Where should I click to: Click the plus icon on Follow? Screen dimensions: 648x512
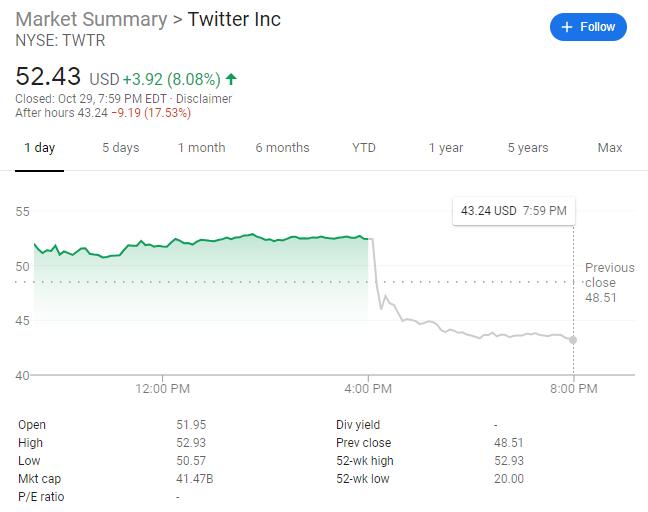coord(567,27)
